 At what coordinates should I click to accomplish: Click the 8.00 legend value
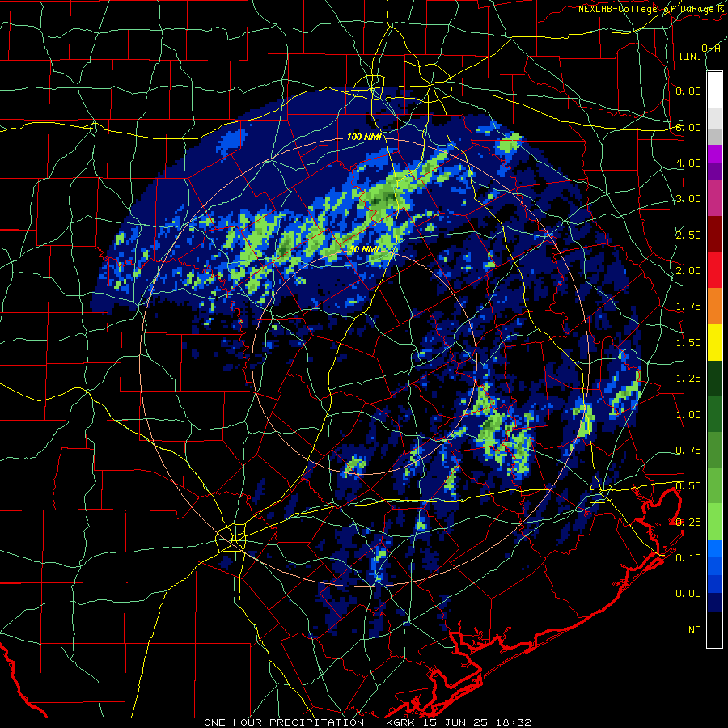pyautogui.click(x=688, y=91)
